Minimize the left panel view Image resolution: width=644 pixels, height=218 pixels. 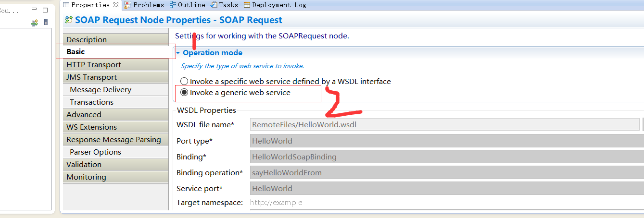point(34,10)
